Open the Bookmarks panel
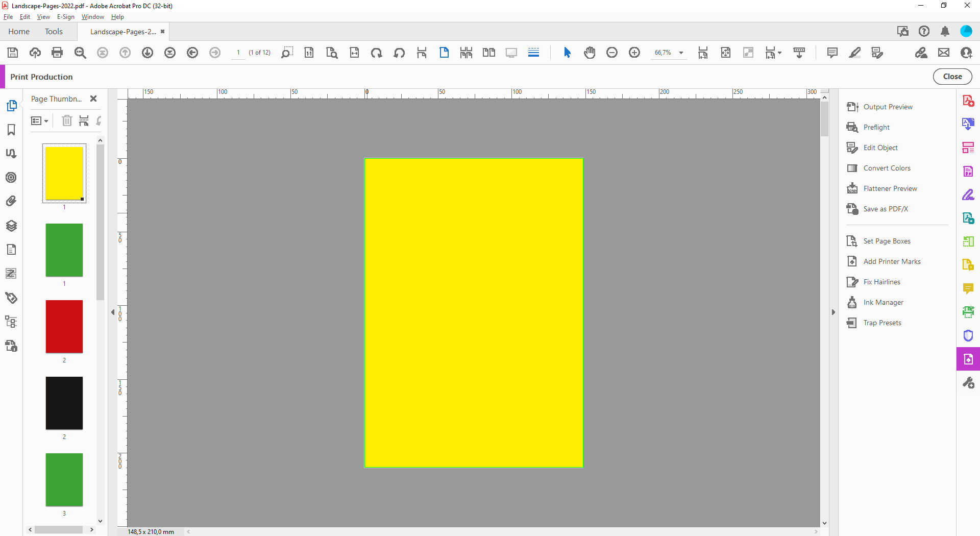980x536 pixels. pyautogui.click(x=11, y=130)
